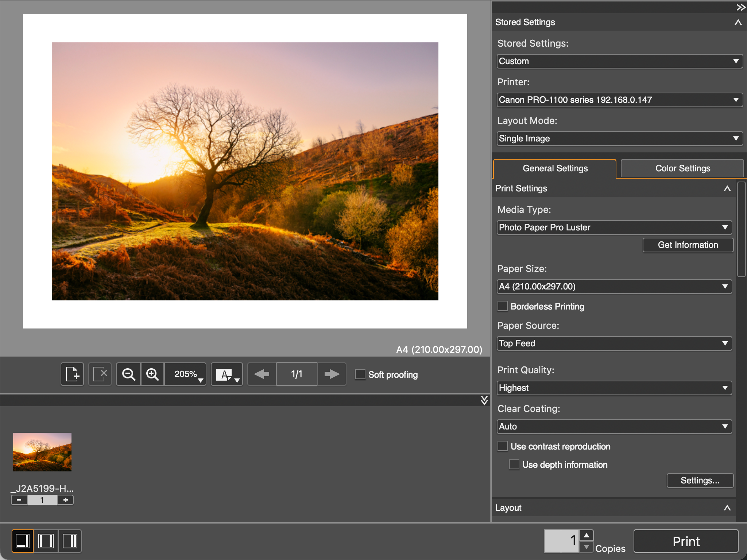This screenshot has height=560, width=747.
Task: Collapse the right settings panel
Action: click(740, 7)
